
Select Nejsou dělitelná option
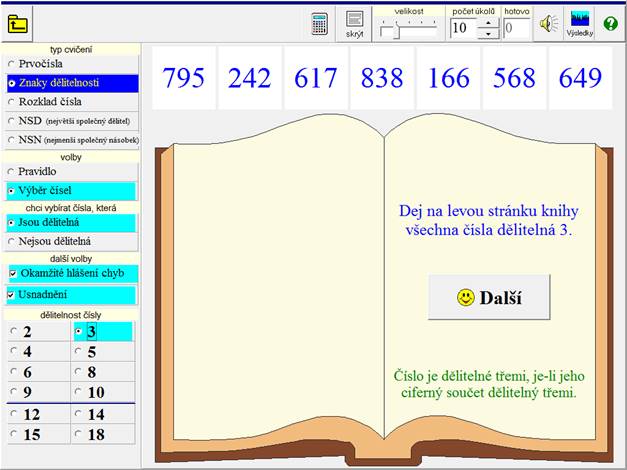71,242
